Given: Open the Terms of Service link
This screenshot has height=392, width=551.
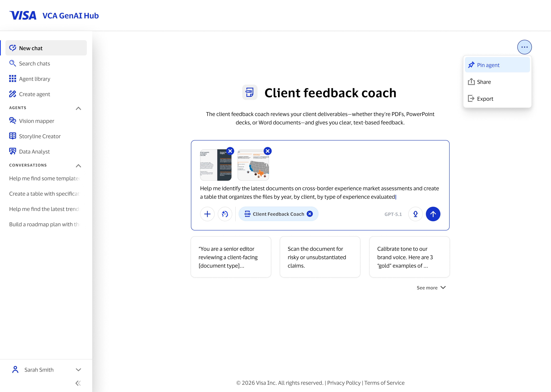Looking at the screenshot, I should [384, 383].
